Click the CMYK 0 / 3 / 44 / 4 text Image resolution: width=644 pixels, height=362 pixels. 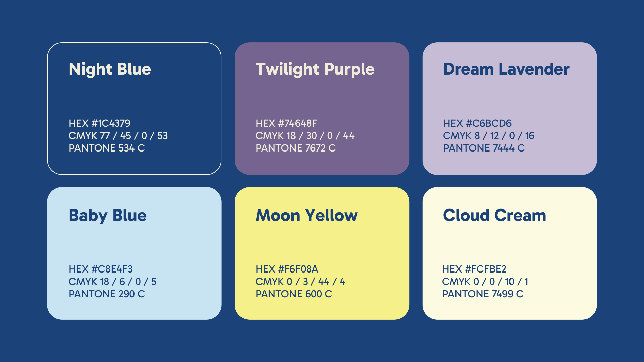click(300, 282)
